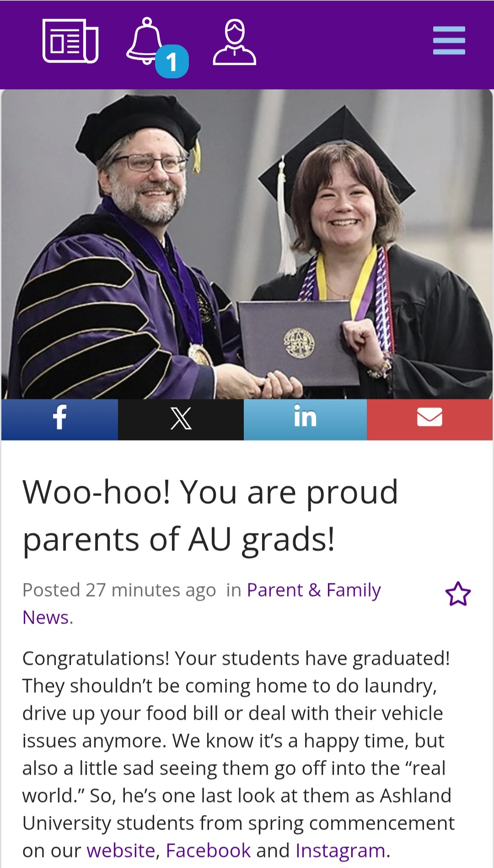494x868 pixels.
Task: Toggle the favorite star for this post
Action: (x=458, y=594)
